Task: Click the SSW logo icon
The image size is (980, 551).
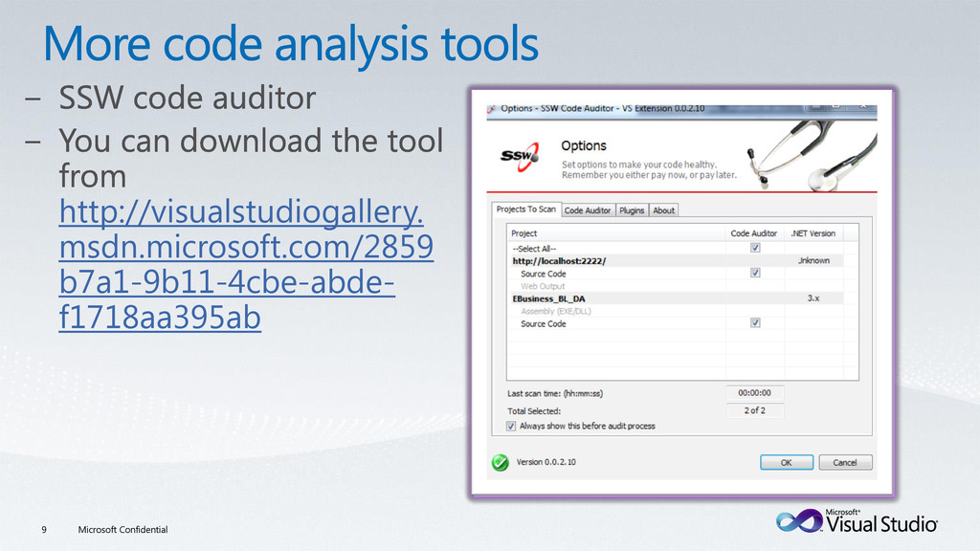Action: (x=520, y=156)
